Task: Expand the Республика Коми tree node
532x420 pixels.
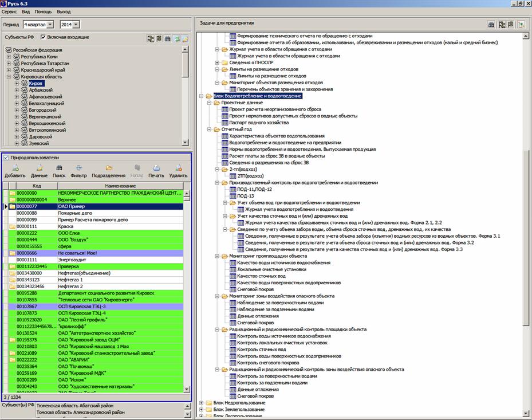Action: pyautogui.click(x=9, y=57)
